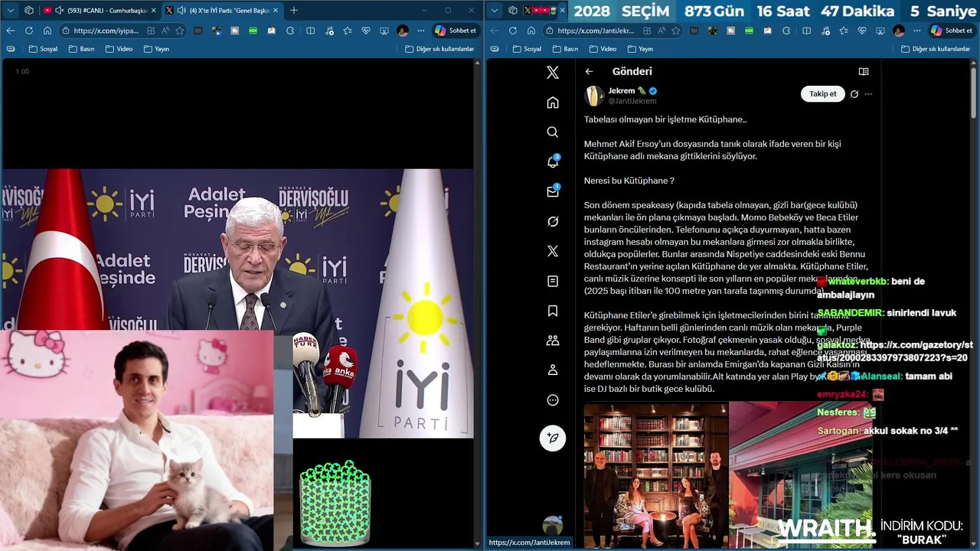Open reader view icon right of Gönderi
The image size is (980, 551).
click(x=864, y=71)
